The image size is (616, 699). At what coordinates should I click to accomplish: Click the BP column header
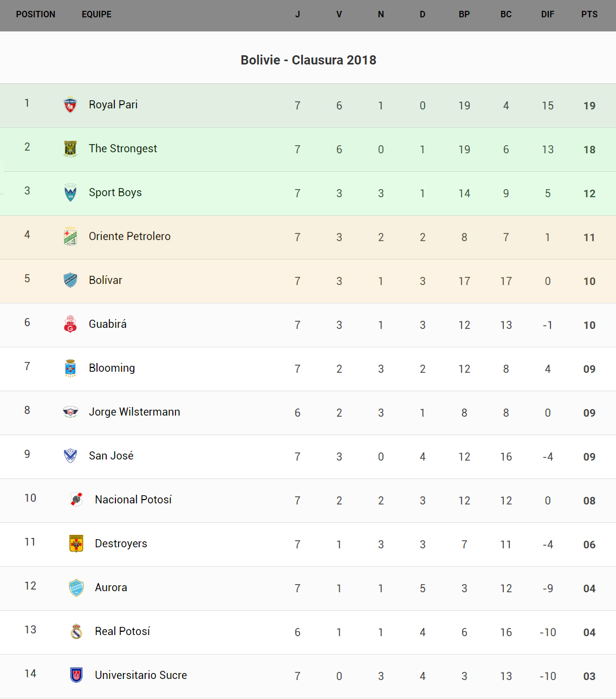pos(464,15)
